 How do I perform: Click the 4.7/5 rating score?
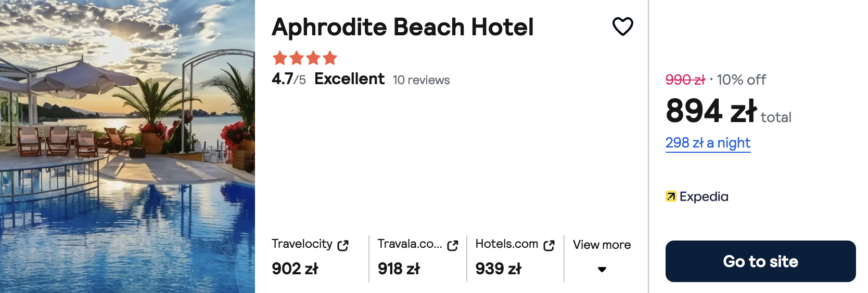click(x=289, y=79)
